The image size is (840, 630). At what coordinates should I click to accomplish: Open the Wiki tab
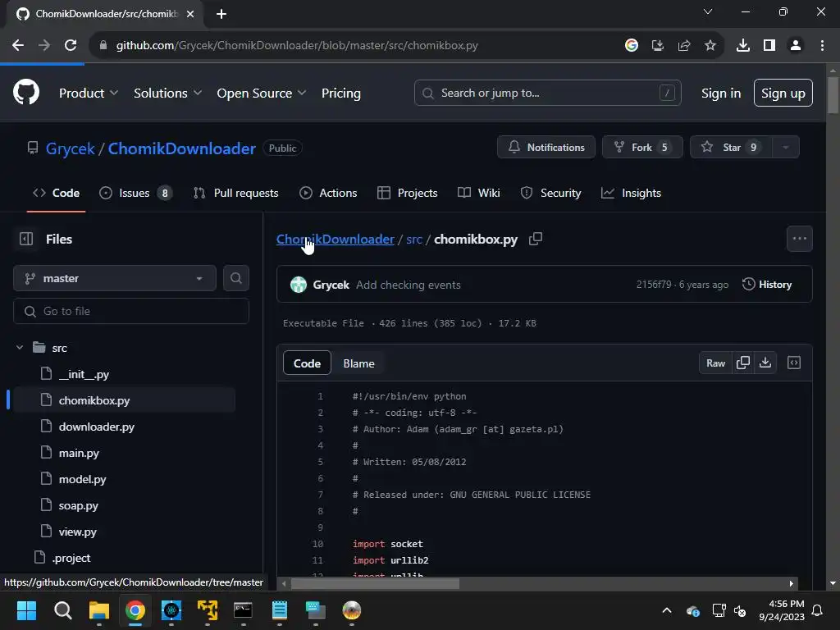click(x=479, y=193)
